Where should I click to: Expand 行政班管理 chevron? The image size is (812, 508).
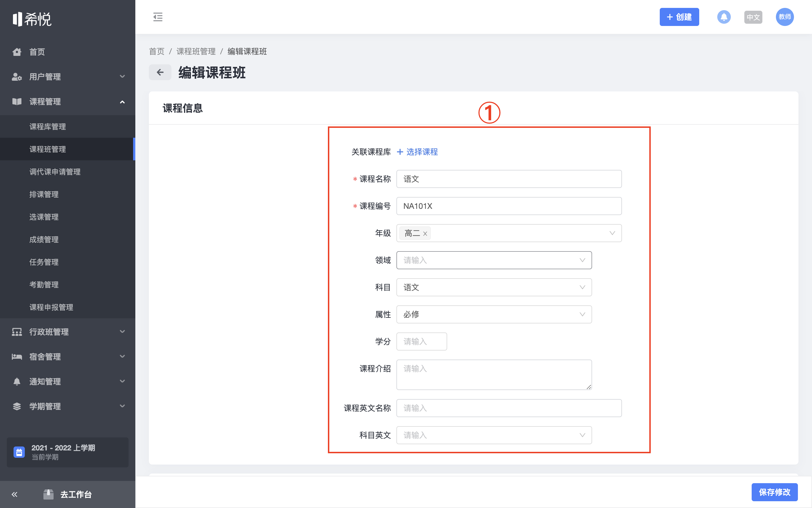coord(122,332)
